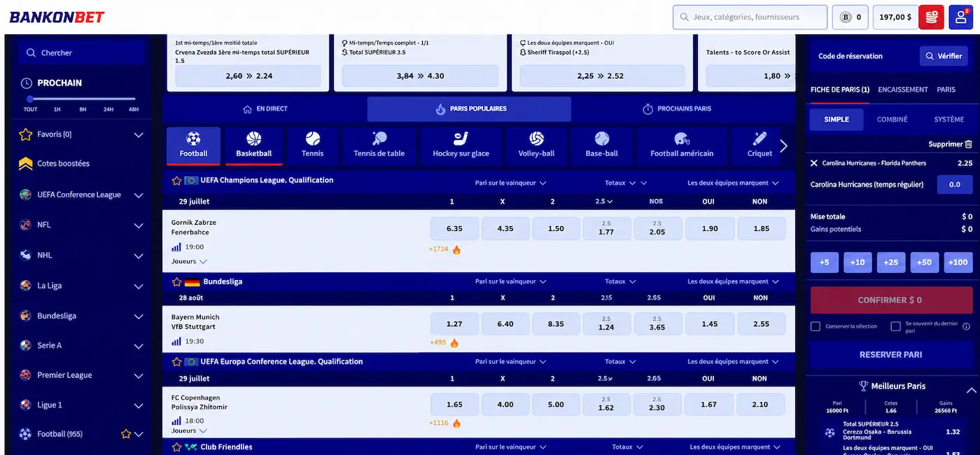Click the BankonBet logo

click(x=57, y=17)
